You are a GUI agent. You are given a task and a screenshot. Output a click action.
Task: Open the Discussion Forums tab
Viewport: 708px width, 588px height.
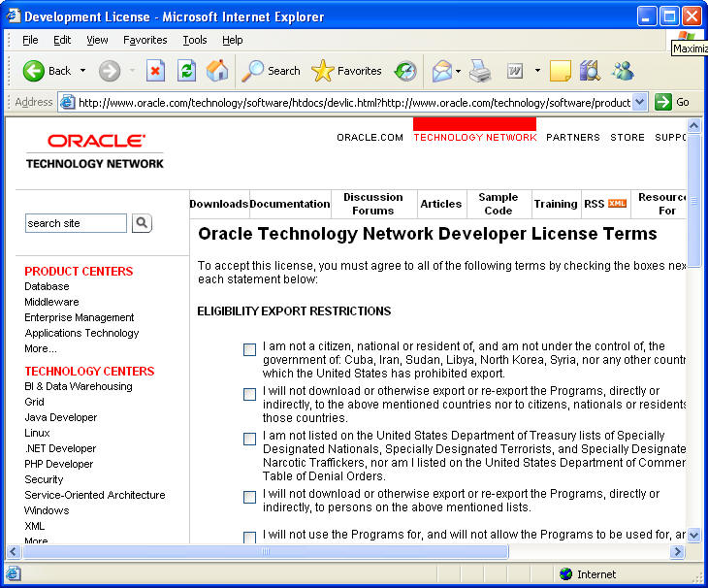point(373,204)
